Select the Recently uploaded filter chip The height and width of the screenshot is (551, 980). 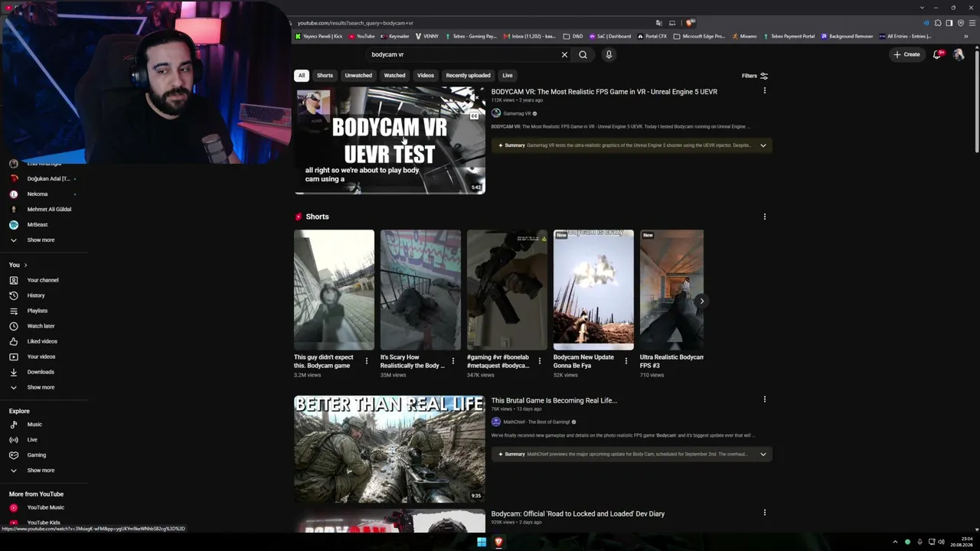click(x=468, y=75)
